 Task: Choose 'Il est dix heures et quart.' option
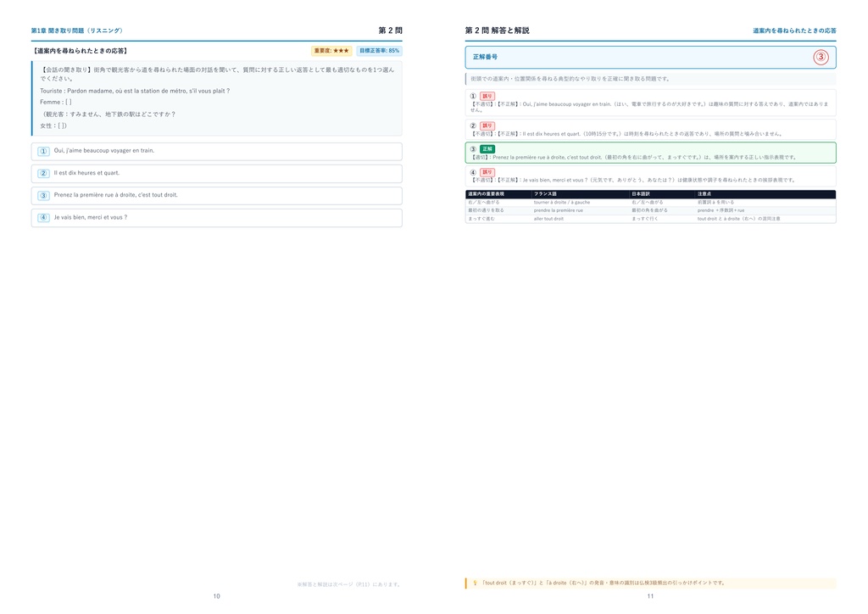[x=216, y=173]
